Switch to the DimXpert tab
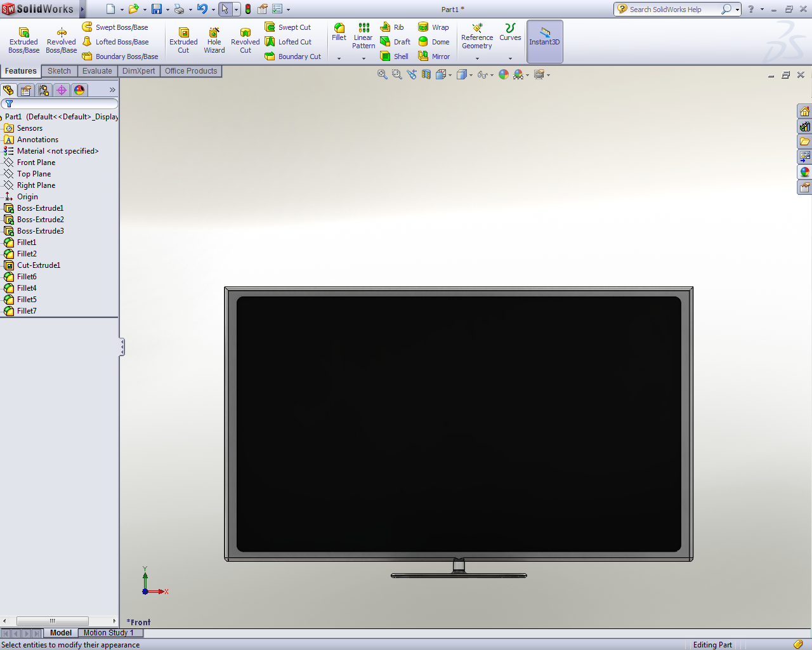This screenshot has height=650, width=812. click(138, 71)
